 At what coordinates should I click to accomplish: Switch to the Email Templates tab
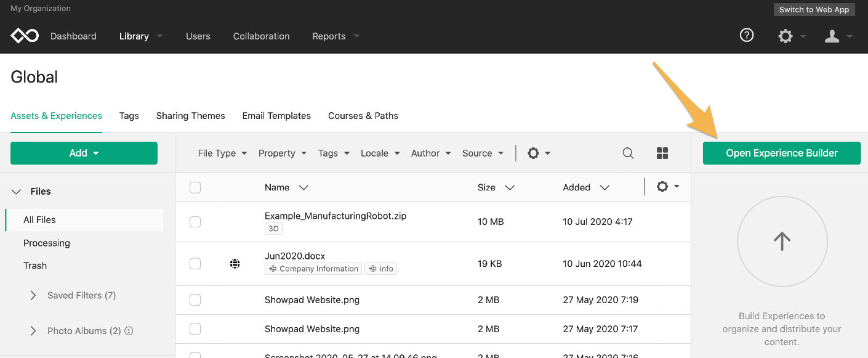tap(276, 116)
